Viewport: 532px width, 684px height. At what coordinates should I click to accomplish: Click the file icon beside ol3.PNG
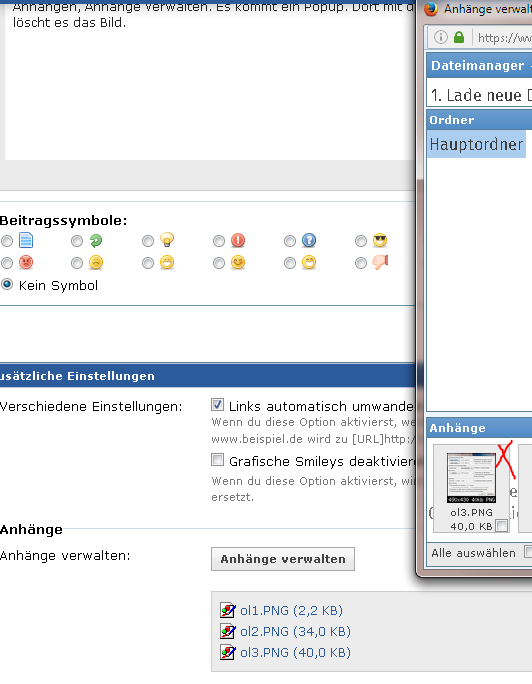coord(228,653)
